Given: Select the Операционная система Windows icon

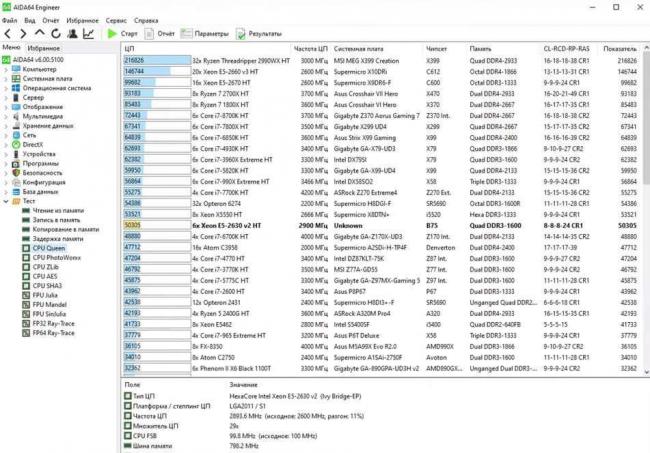Looking at the screenshot, I should pyautogui.click(x=16, y=88).
